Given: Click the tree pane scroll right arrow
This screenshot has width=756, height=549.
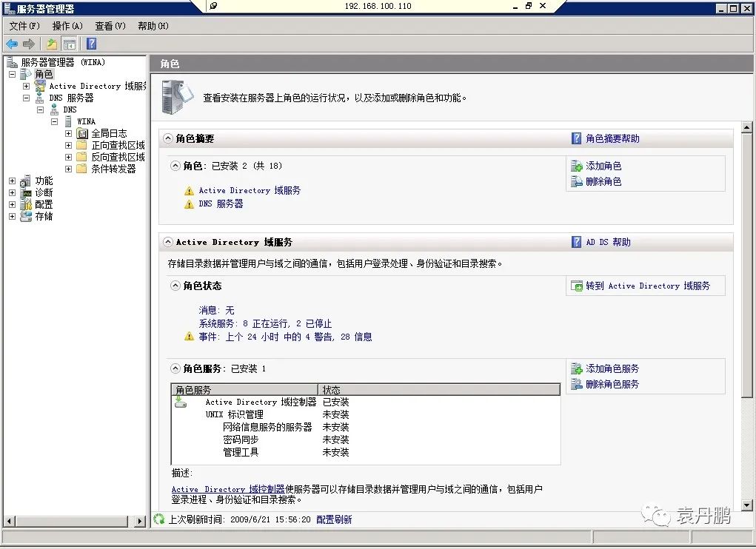Looking at the screenshot, I should click(140, 521).
